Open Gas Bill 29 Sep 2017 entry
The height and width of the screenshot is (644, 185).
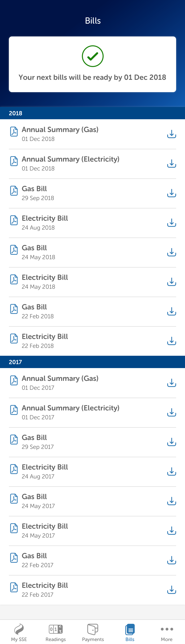tap(75, 442)
